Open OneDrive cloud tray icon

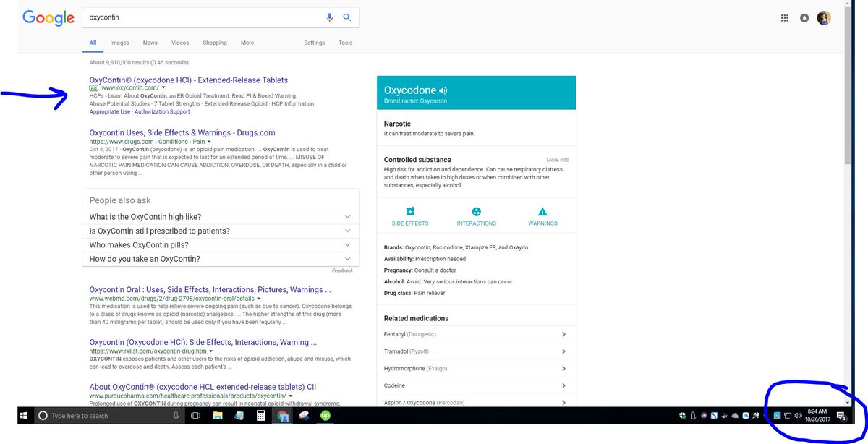pyautogui.click(x=735, y=416)
